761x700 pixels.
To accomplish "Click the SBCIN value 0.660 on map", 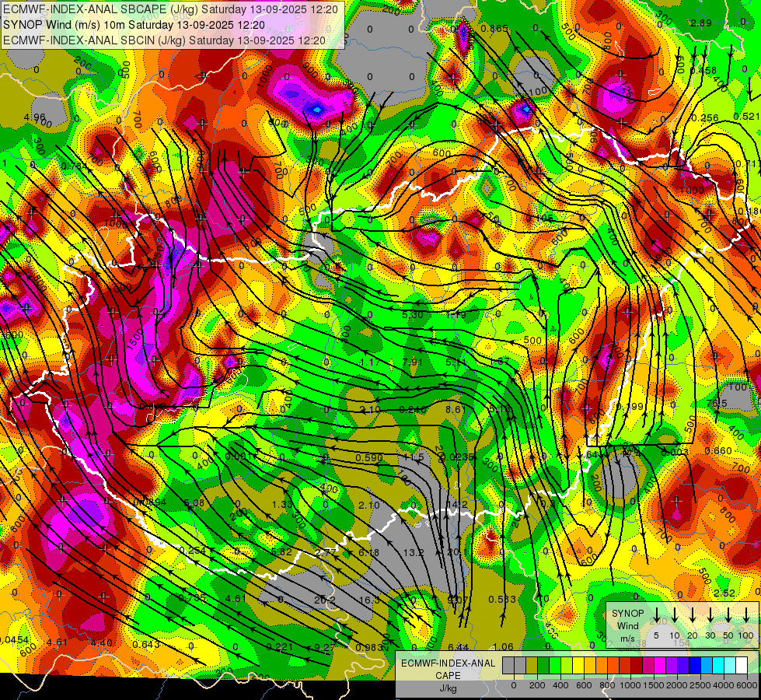I will tap(718, 451).
